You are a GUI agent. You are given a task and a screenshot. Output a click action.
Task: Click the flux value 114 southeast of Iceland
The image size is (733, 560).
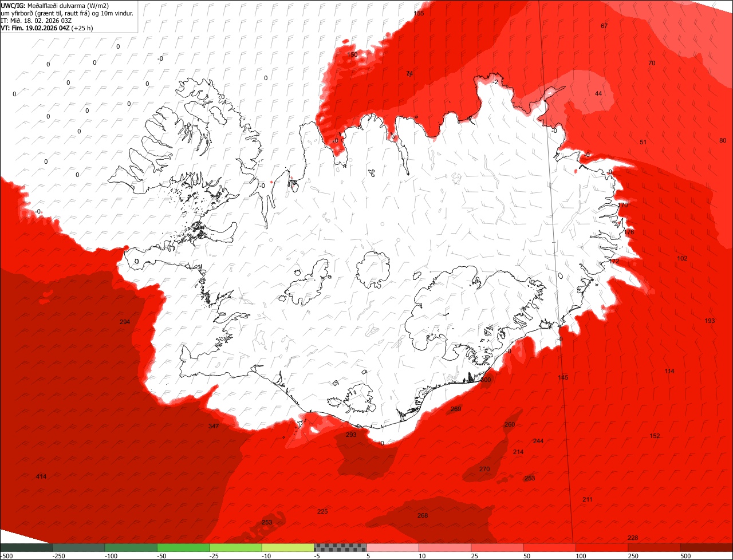669,371
